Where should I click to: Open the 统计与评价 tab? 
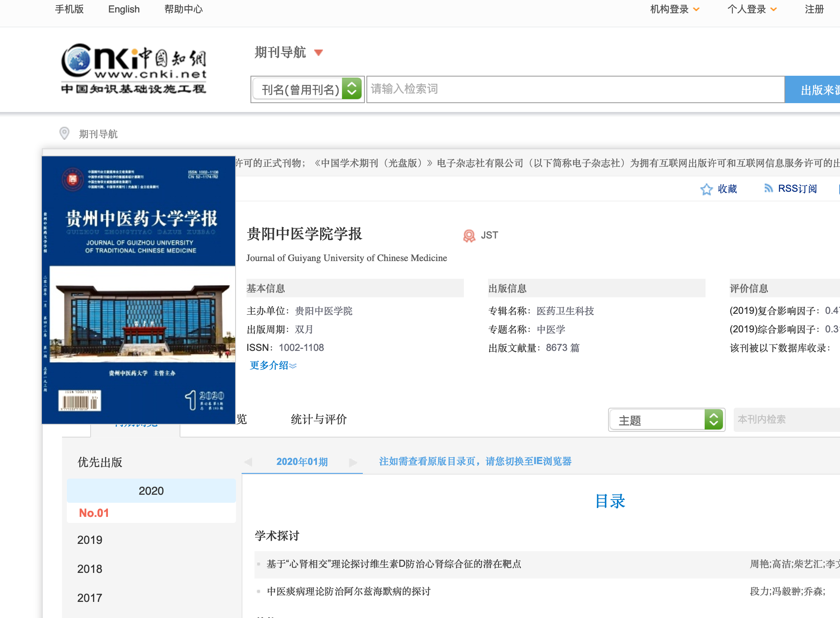click(x=319, y=419)
